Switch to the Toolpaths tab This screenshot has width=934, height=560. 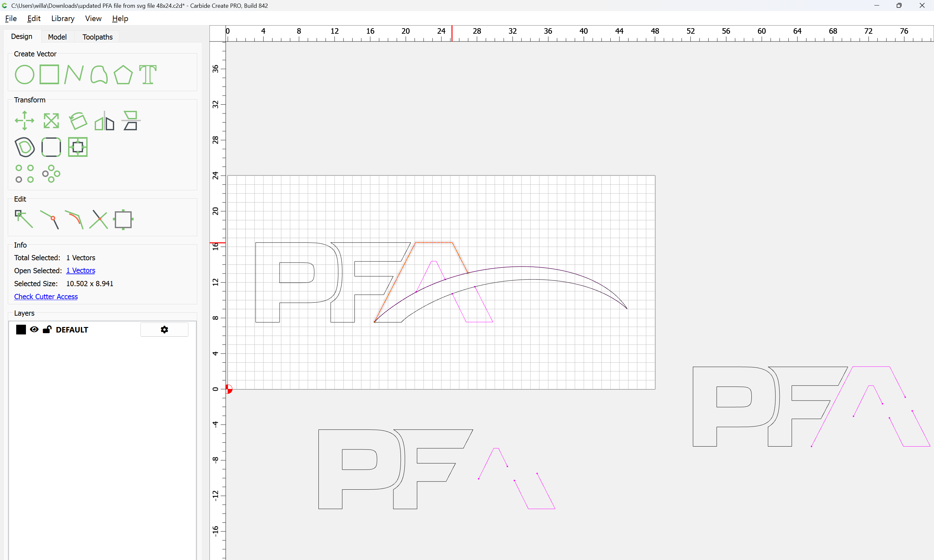(97, 37)
